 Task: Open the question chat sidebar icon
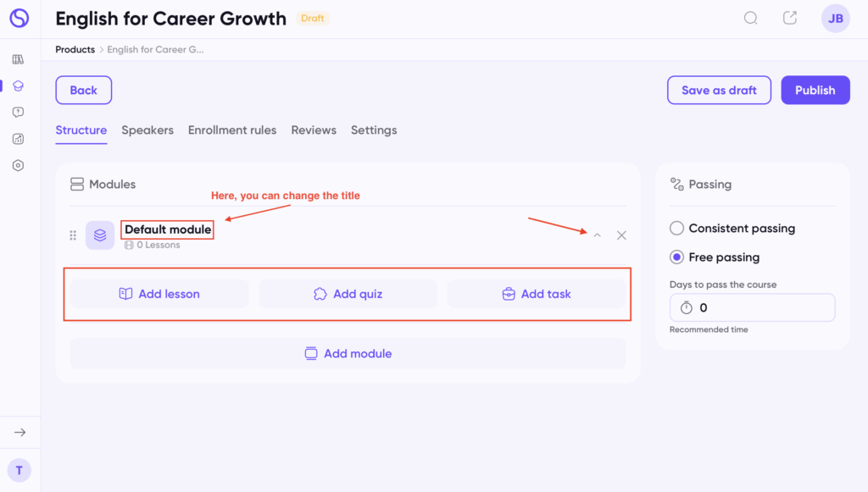pos(19,113)
